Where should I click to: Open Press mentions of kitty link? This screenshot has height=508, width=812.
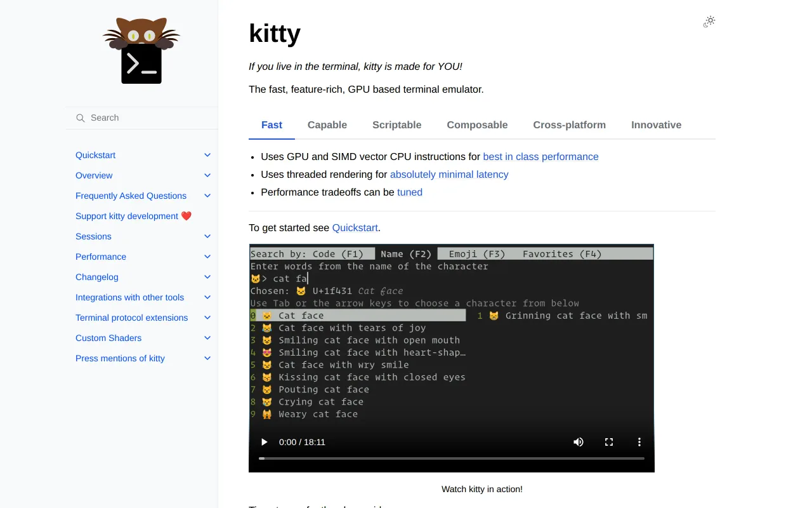120,358
